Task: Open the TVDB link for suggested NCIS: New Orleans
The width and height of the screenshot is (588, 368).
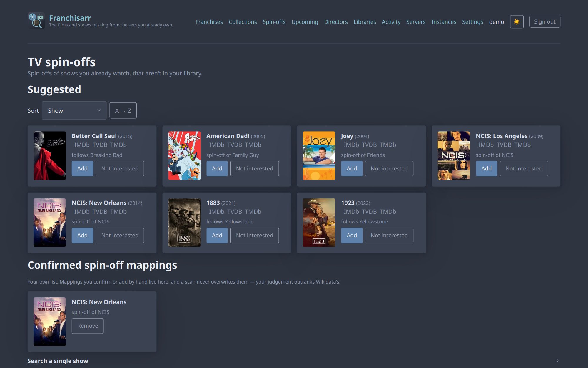Action: 100,212
